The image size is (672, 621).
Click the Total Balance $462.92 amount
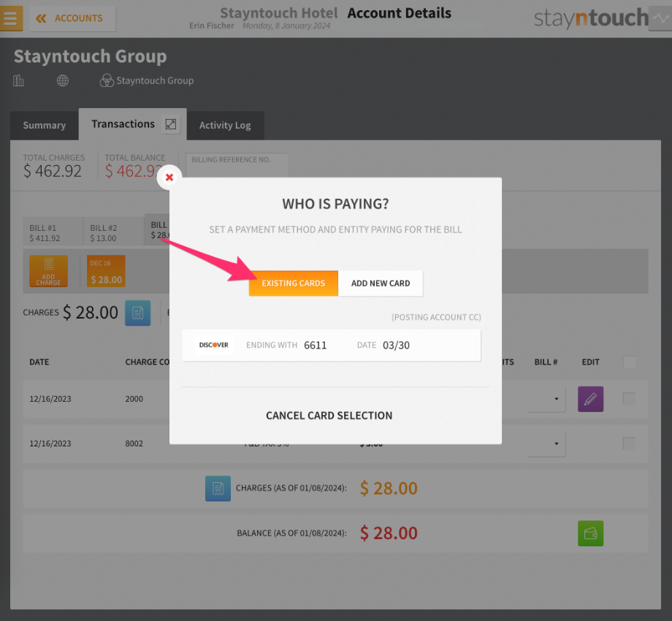[133, 171]
